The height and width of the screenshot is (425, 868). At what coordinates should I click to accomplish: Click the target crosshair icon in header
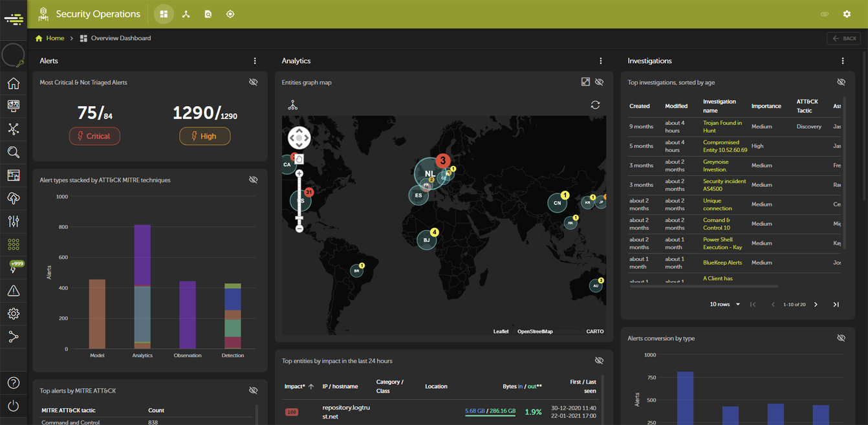tap(230, 14)
